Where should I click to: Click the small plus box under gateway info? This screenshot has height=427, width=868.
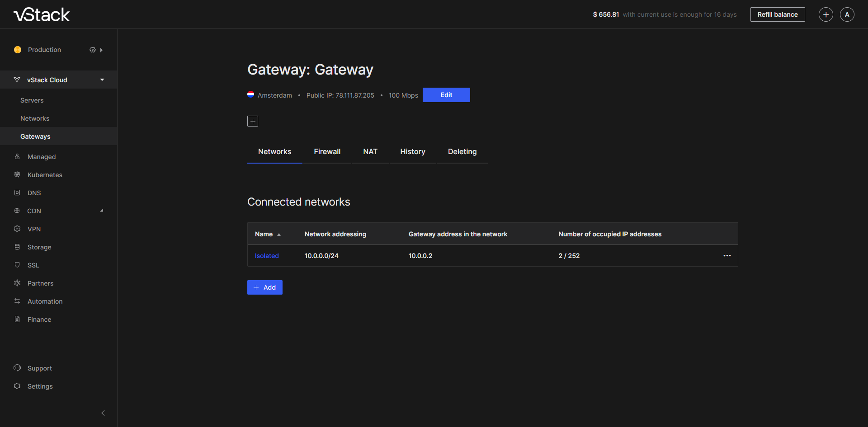[x=253, y=121]
